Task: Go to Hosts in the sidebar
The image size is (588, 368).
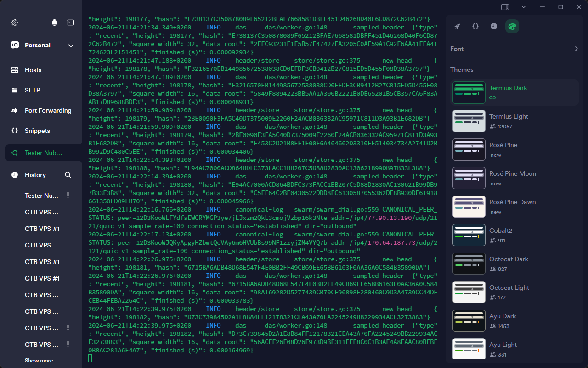Action: pos(33,70)
